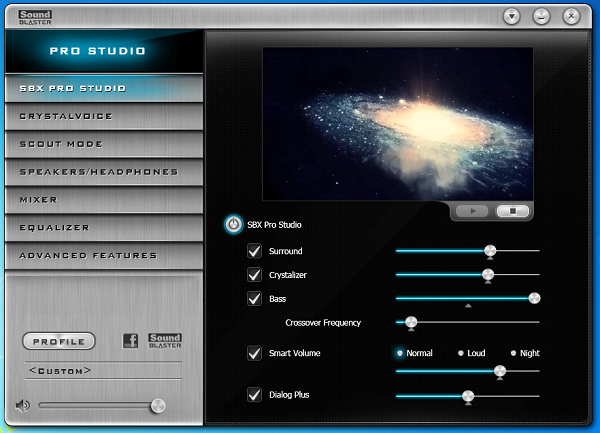This screenshot has width=600, height=433.
Task: Open the CrystalVoice section
Action: pos(104,116)
